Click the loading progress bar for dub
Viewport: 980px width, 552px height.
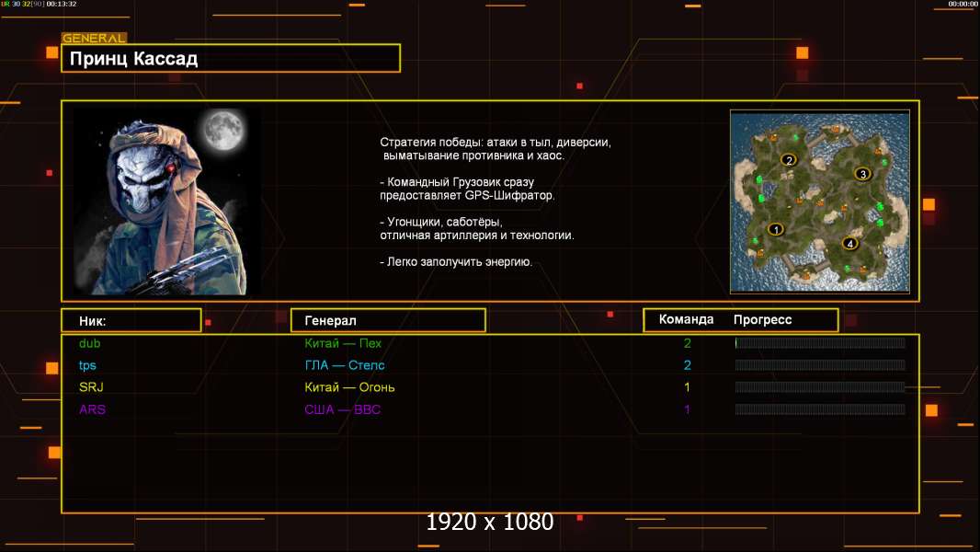pos(820,342)
